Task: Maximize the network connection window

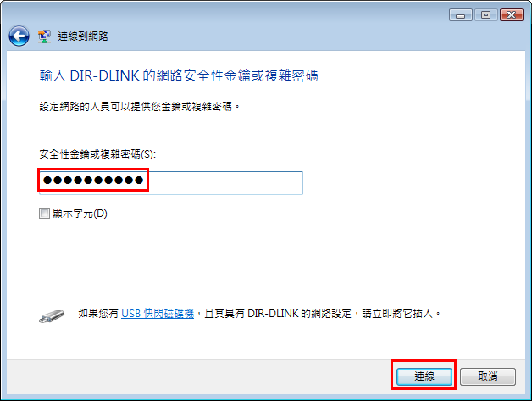Action: [x=486, y=15]
